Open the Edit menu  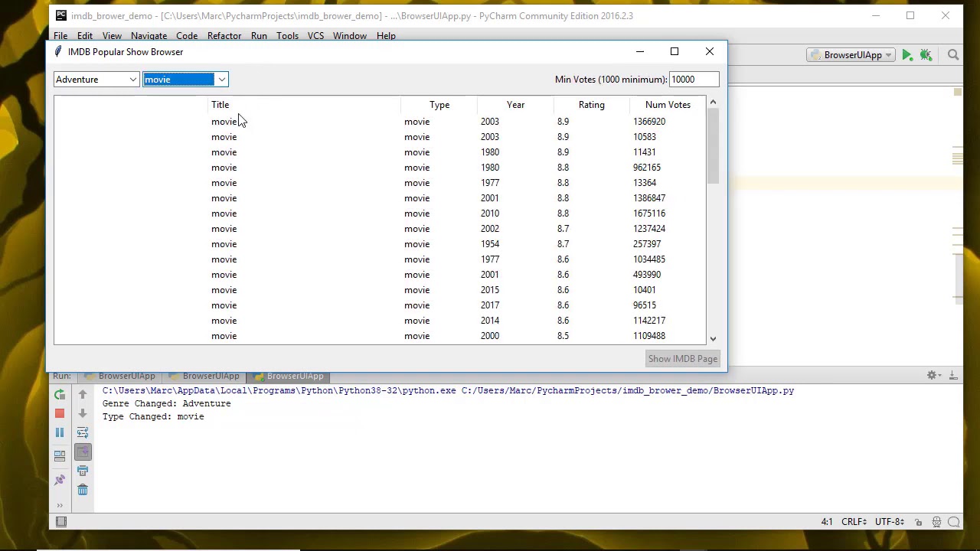(x=85, y=36)
